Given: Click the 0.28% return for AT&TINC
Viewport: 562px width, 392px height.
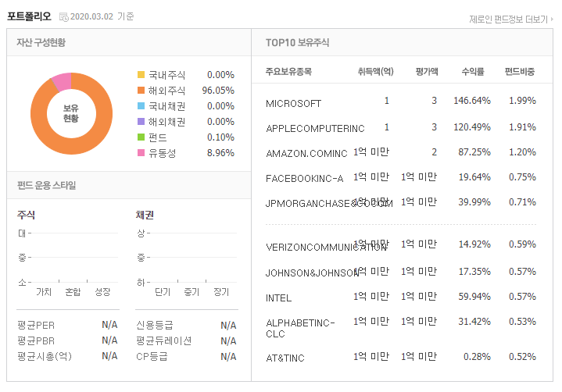Looking at the screenshot, I should tap(477, 357).
